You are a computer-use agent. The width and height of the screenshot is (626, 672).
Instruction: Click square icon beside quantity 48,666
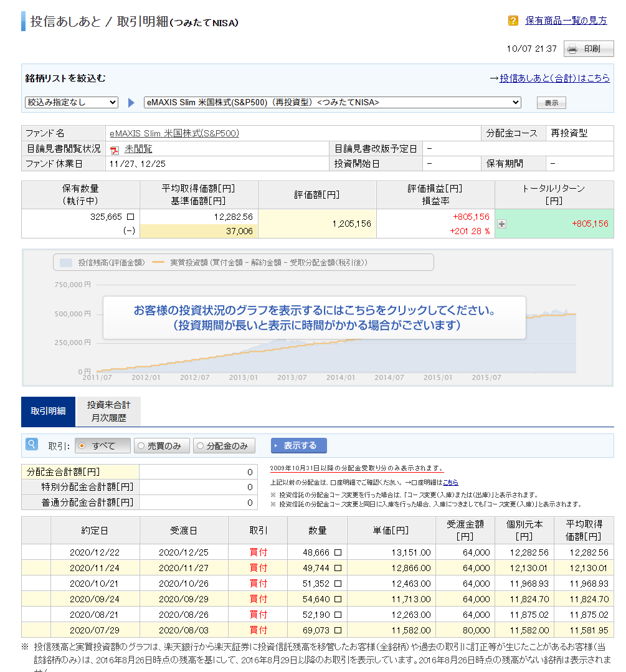point(338,552)
